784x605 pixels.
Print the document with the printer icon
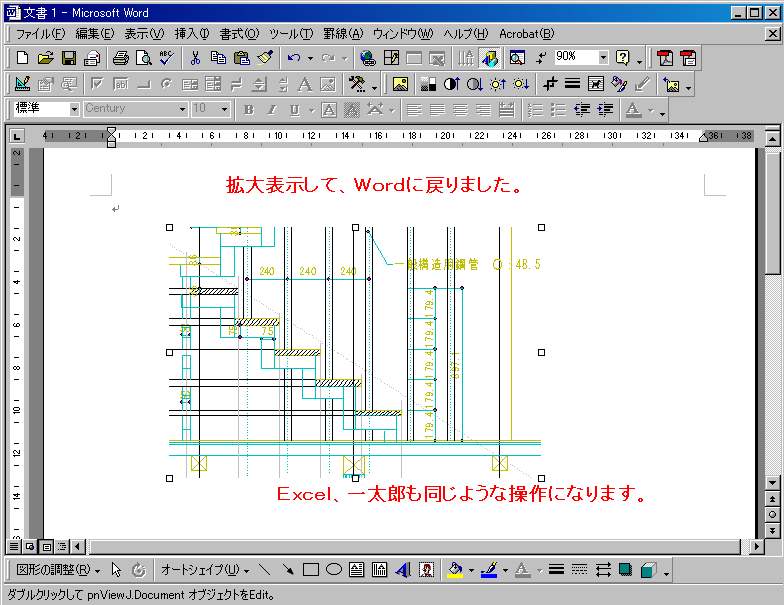coord(120,58)
